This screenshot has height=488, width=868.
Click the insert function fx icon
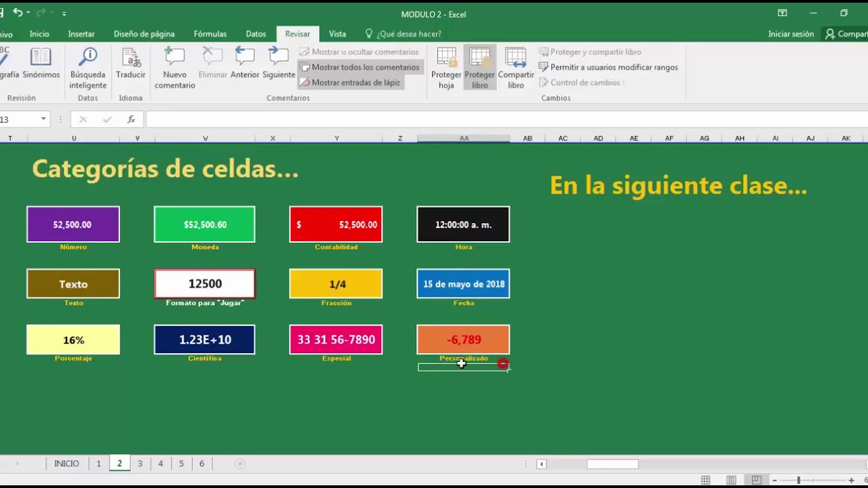(132, 119)
